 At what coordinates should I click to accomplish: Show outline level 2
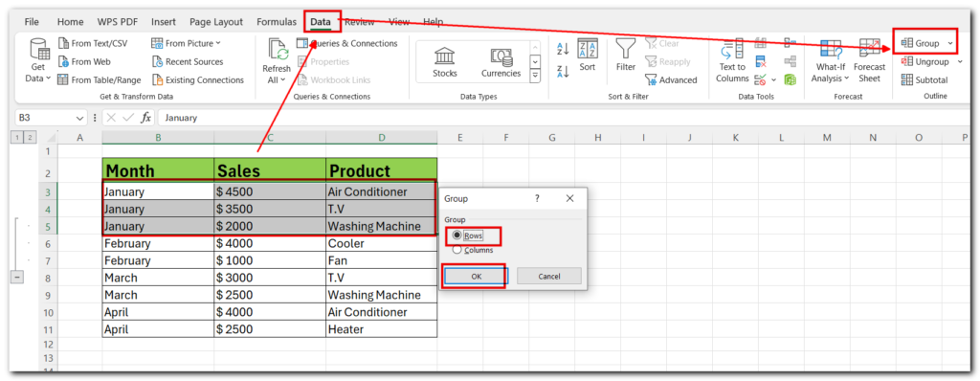click(29, 137)
